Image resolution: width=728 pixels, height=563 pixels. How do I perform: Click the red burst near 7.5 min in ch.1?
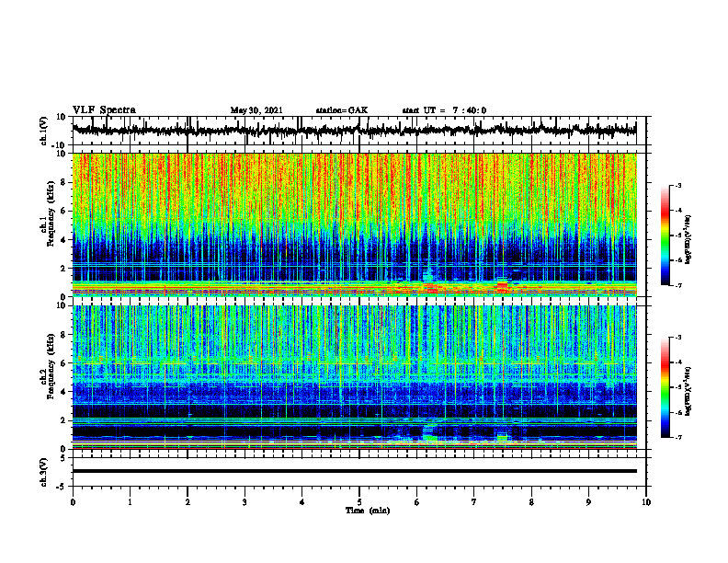click(503, 286)
